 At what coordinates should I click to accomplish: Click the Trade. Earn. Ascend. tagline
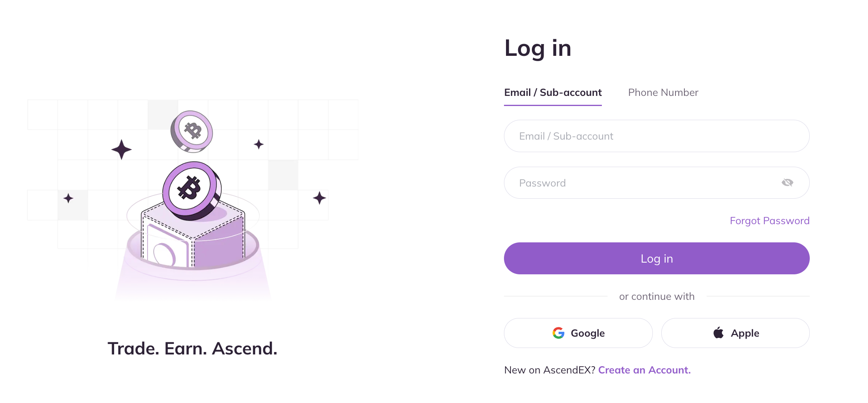[192, 348]
